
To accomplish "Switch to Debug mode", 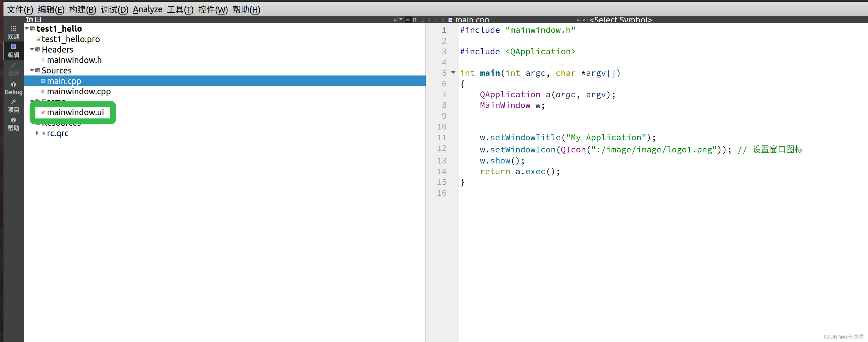I will pos(13,88).
